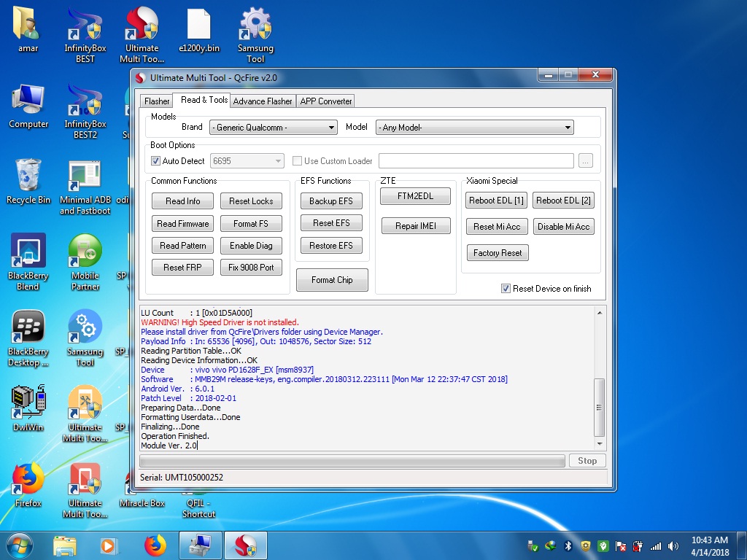Viewport: 747px width, 560px height.
Task: Click the Restore EFS button
Action: (x=331, y=245)
